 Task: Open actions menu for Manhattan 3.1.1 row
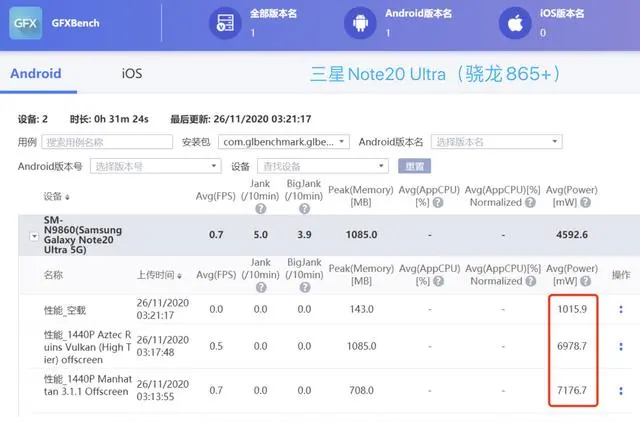click(621, 391)
